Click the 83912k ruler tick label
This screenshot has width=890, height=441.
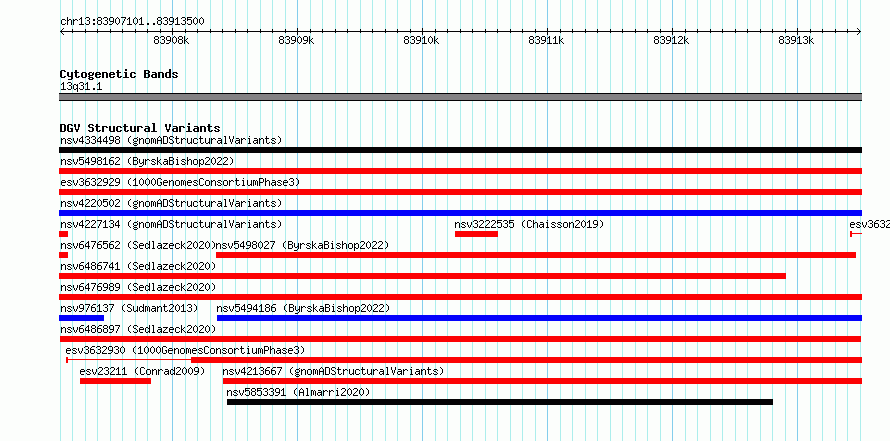671,40
